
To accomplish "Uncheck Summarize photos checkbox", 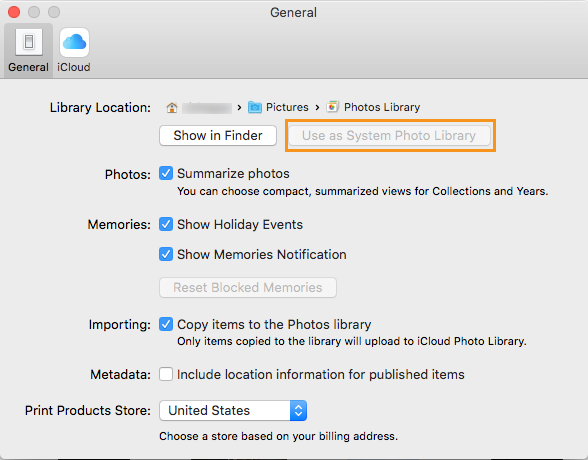I will pyautogui.click(x=166, y=174).
